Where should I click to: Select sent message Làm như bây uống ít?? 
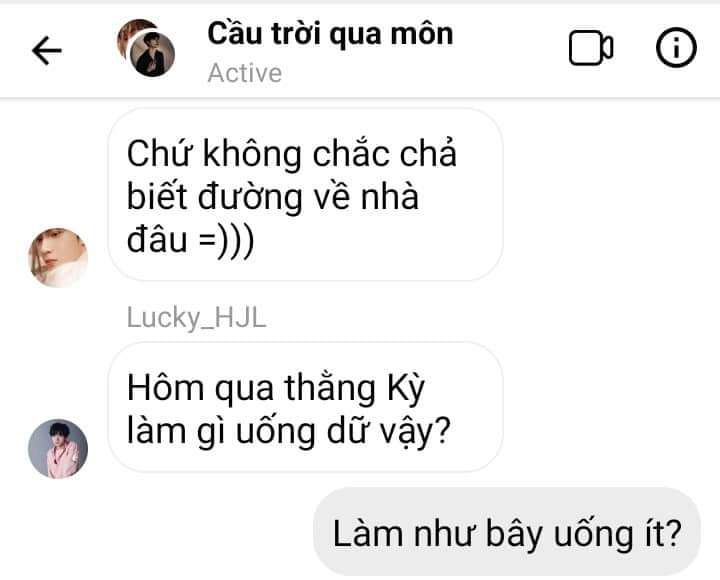coord(506,532)
